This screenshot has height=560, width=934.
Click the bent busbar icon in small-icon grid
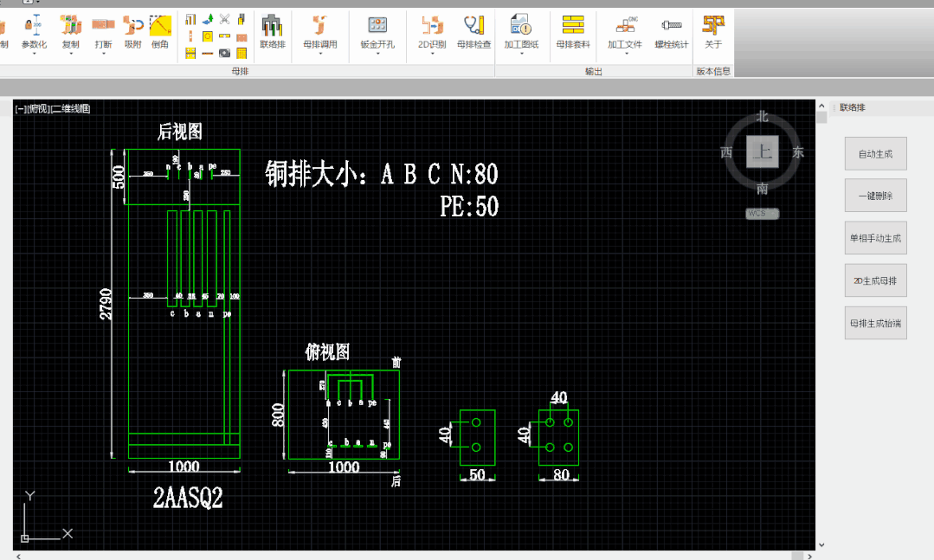point(190,20)
